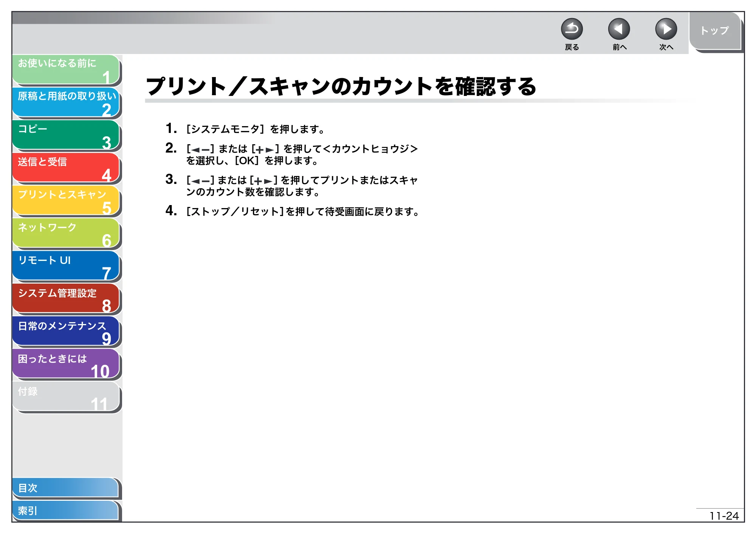
Task: Open the 目次 table of contents button
Action: tap(66, 488)
